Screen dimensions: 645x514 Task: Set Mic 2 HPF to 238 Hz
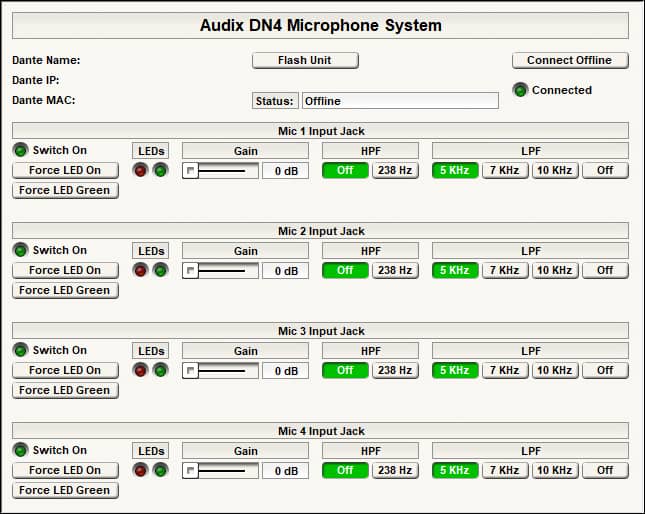click(x=395, y=270)
